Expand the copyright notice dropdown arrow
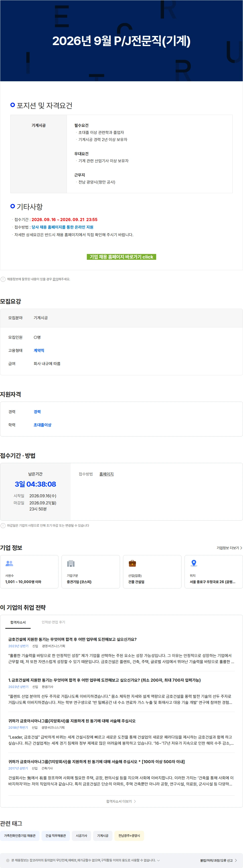The height and width of the screenshot is (868, 243). pos(158,860)
